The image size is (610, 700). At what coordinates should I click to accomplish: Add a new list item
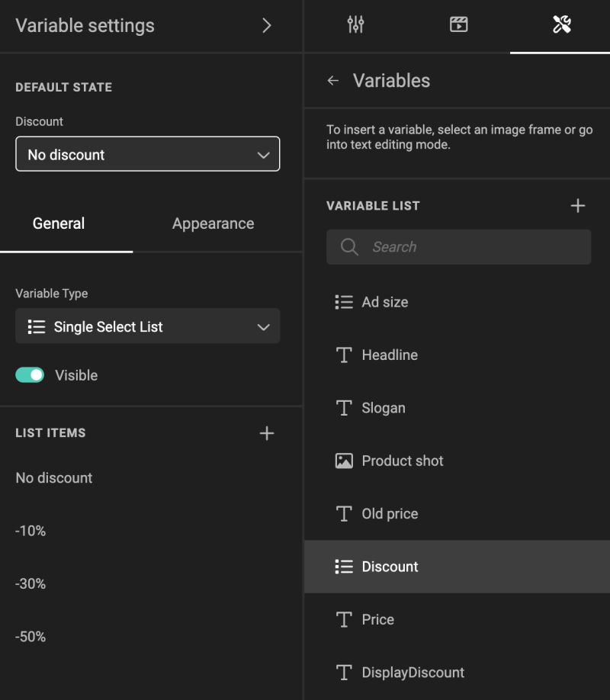point(266,433)
